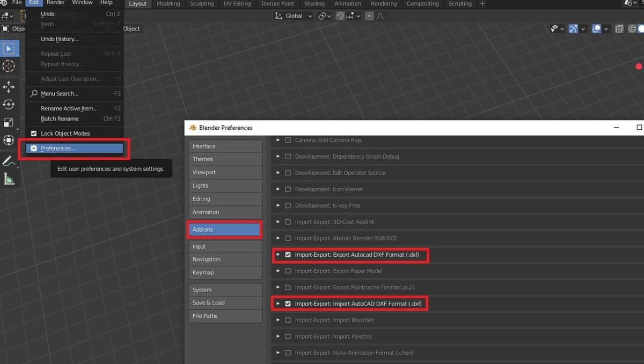Image resolution: width=644 pixels, height=364 pixels.
Task: Open the File menu
Action: [17, 3]
